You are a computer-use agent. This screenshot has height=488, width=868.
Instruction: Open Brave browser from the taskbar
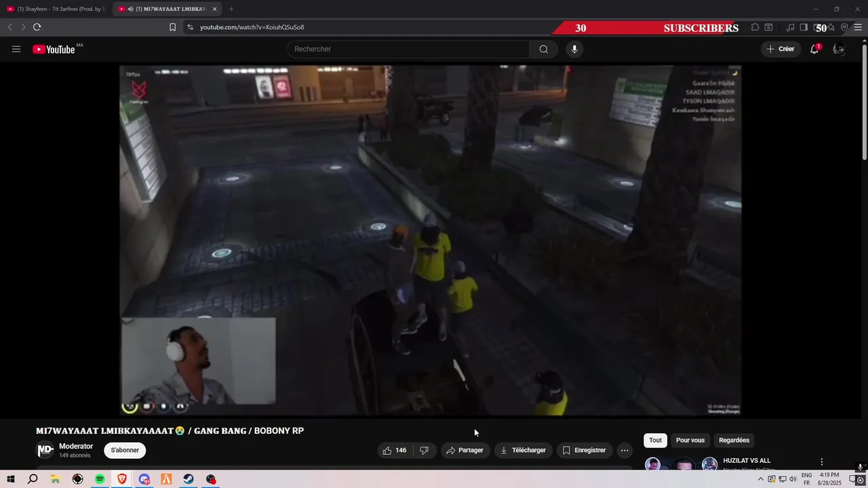(x=122, y=479)
